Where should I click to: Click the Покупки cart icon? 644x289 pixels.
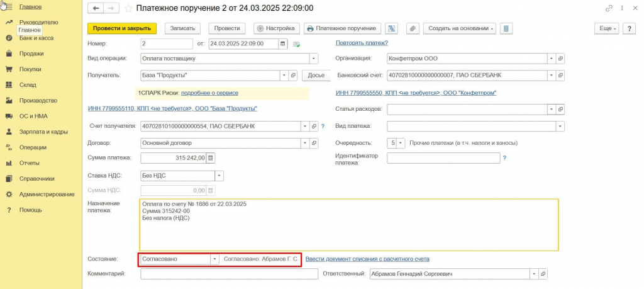pyautogui.click(x=9, y=69)
